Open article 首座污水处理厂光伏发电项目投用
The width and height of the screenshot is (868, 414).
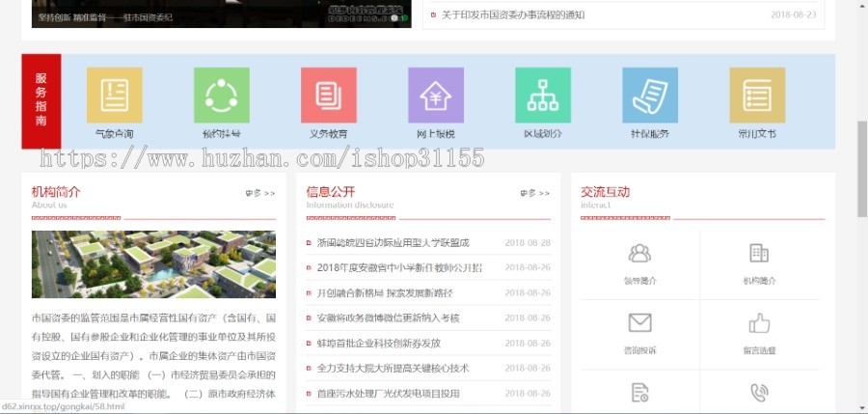coord(388,394)
